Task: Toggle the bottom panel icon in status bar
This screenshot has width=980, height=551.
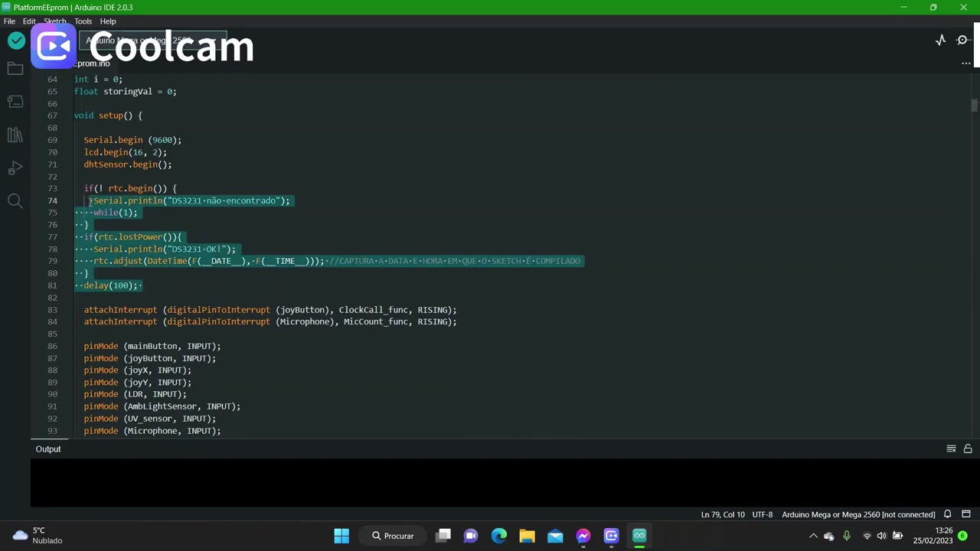Action: click(x=966, y=514)
